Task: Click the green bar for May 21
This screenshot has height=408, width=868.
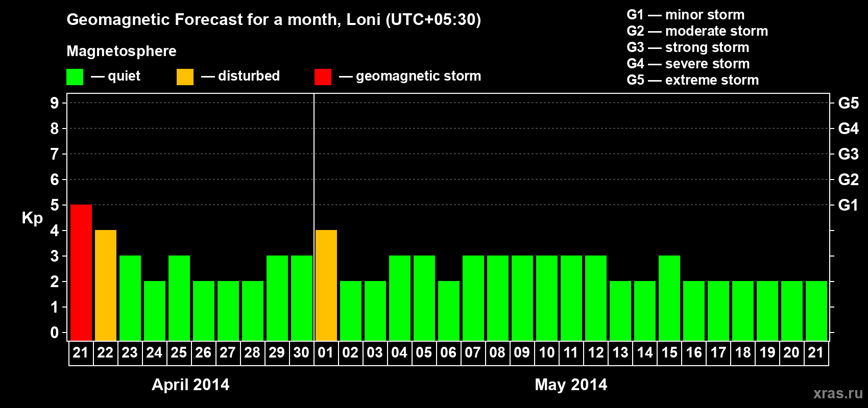Action: pyautogui.click(x=816, y=311)
